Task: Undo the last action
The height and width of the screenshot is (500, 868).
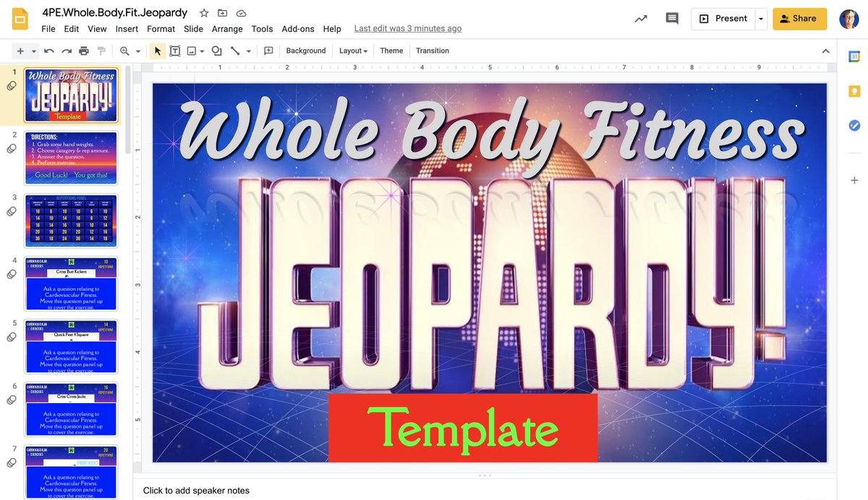Action: click(x=49, y=51)
